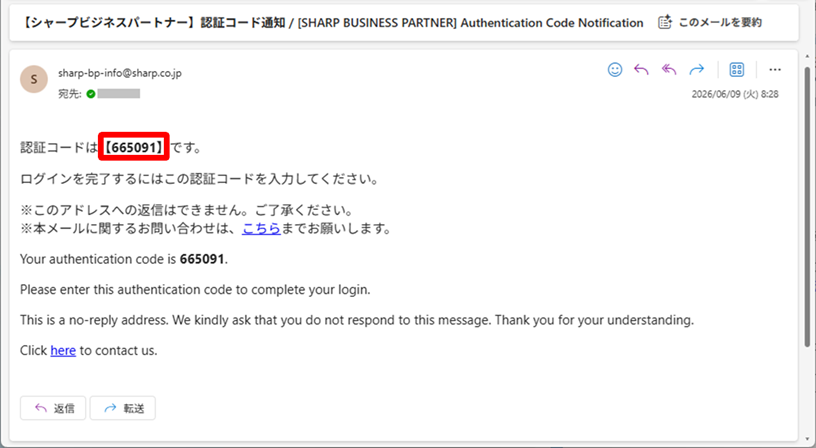Click the reply arrow icon in the header

tap(642, 70)
